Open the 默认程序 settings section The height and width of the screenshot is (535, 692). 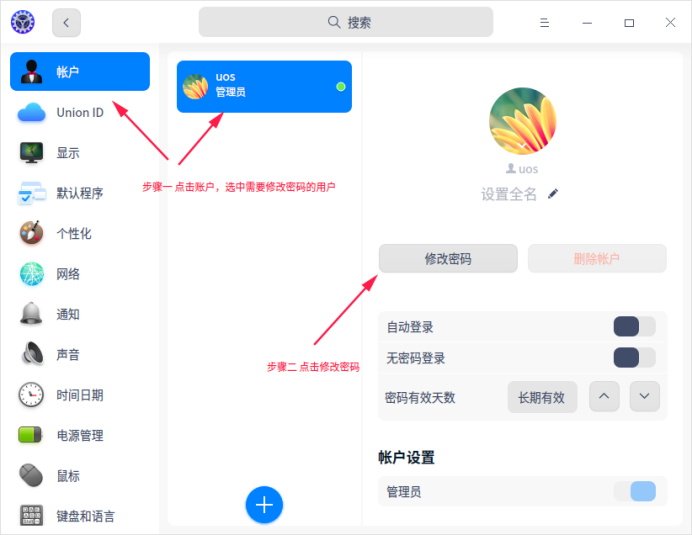click(x=80, y=193)
